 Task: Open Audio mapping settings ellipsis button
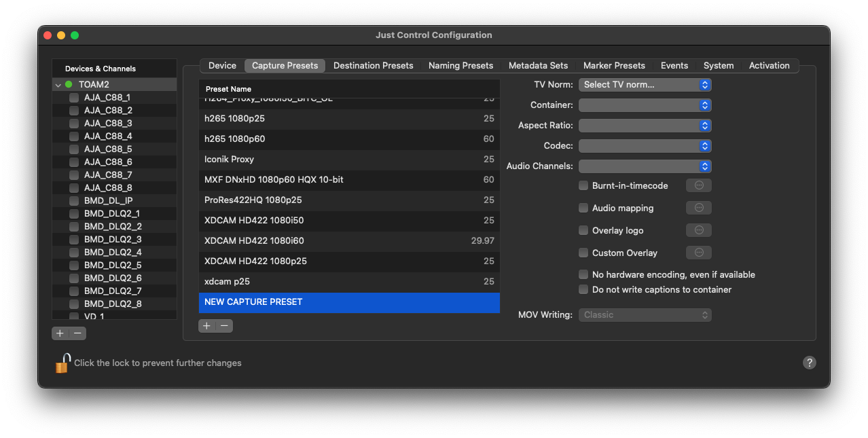pos(699,208)
